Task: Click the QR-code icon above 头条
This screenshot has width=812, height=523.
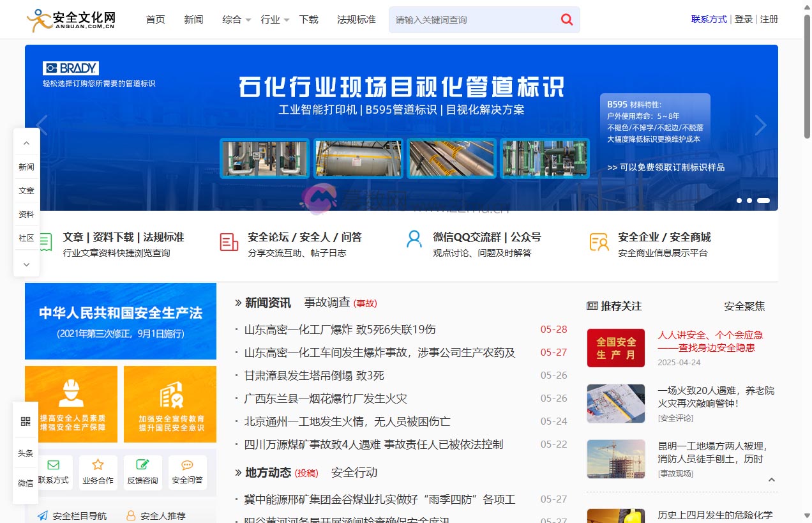Action: pos(26,421)
